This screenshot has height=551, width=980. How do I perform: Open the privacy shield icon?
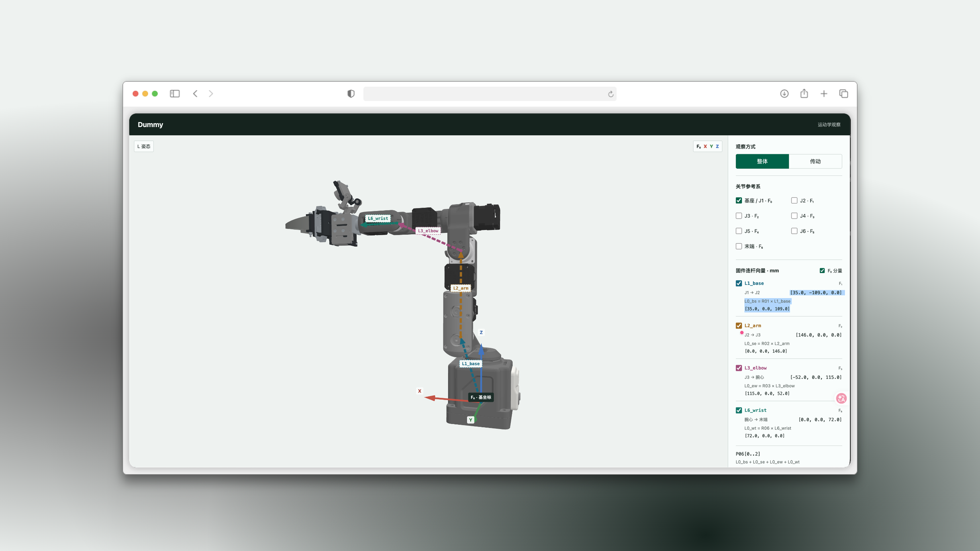351,94
